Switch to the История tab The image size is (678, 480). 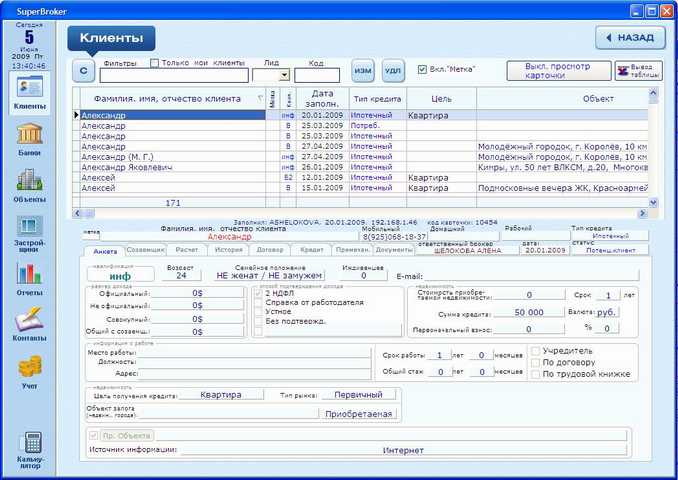[x=228, y=250]
